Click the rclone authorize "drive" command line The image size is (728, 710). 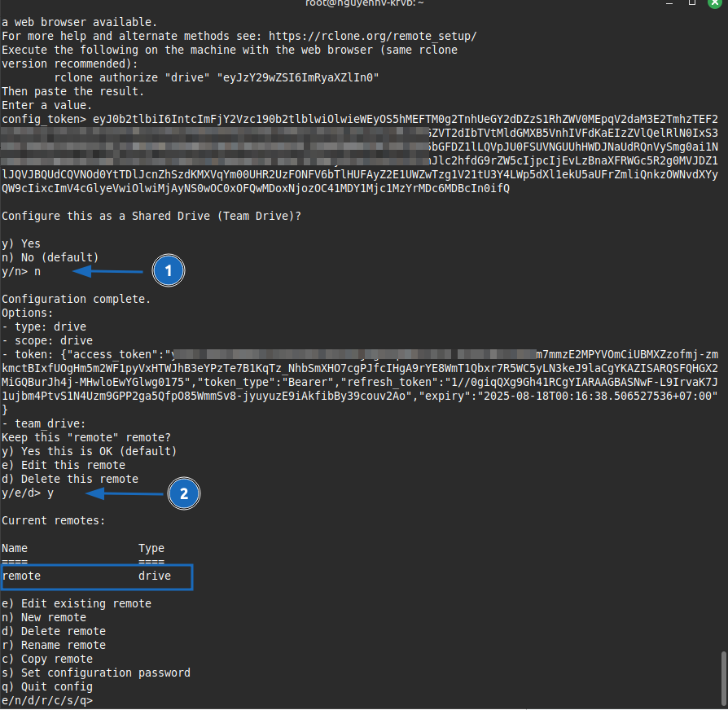[217, 78]
